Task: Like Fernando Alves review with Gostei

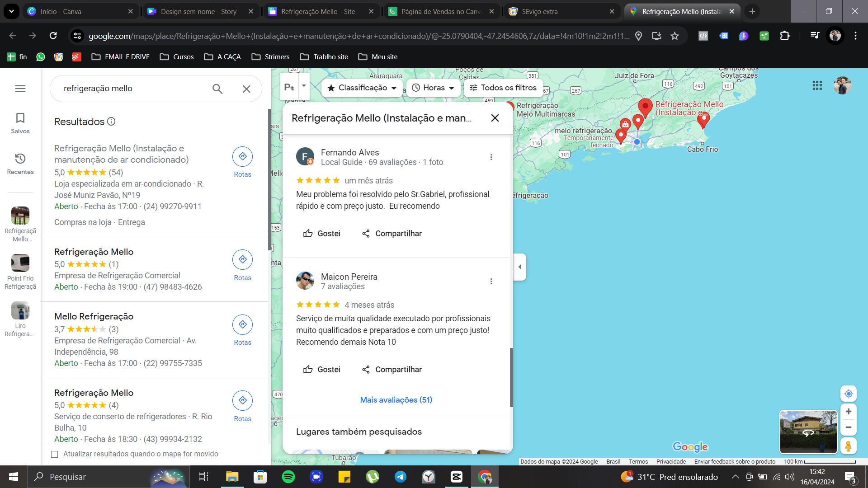Action: (x=321, y=234)
